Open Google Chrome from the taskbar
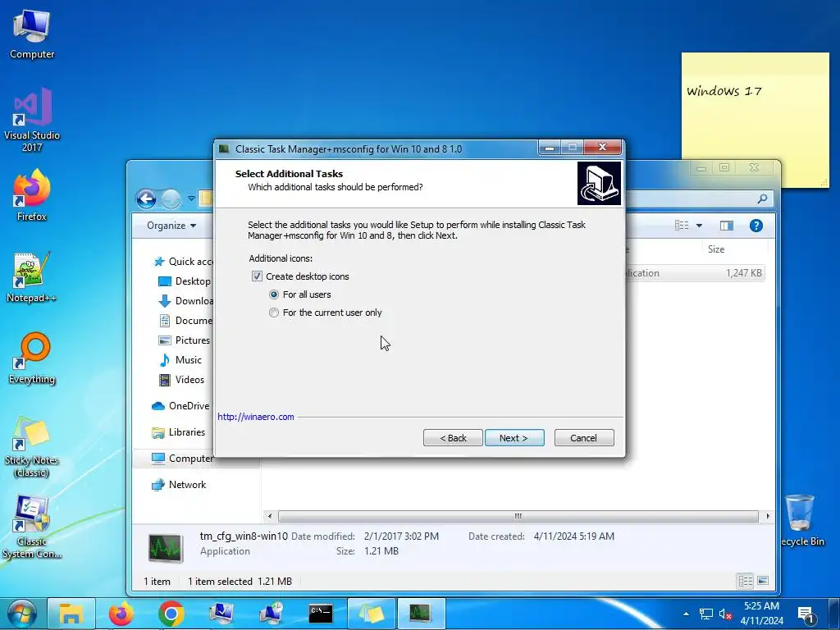The height and width of the screenshot is (630, 840). click(x=171, y=614)
